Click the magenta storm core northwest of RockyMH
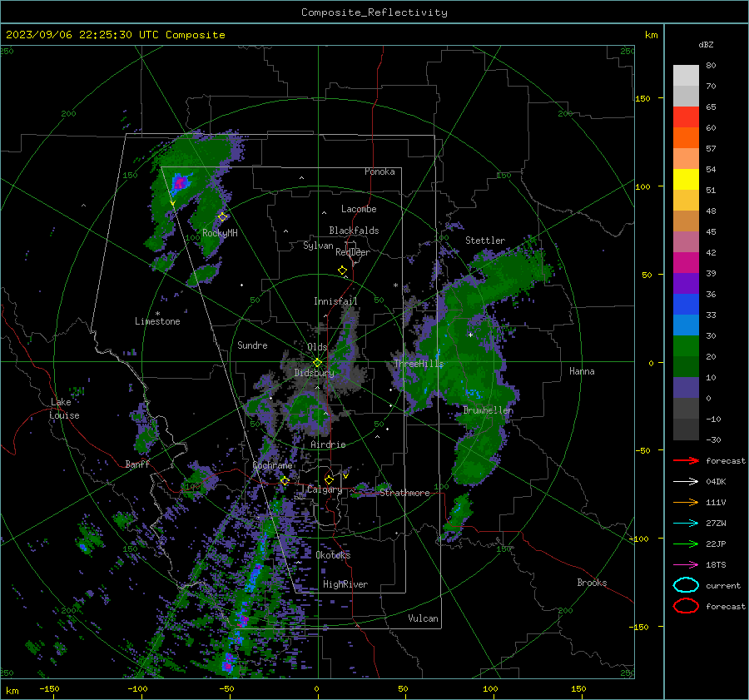This screenshot has width=749, height=700. tap(180, 182)
